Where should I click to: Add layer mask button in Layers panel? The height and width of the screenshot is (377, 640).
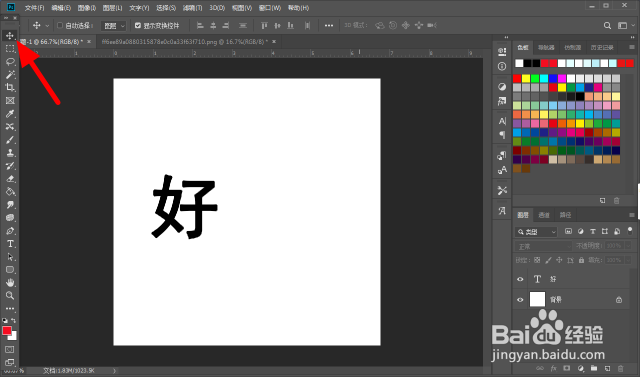point(567,368)
